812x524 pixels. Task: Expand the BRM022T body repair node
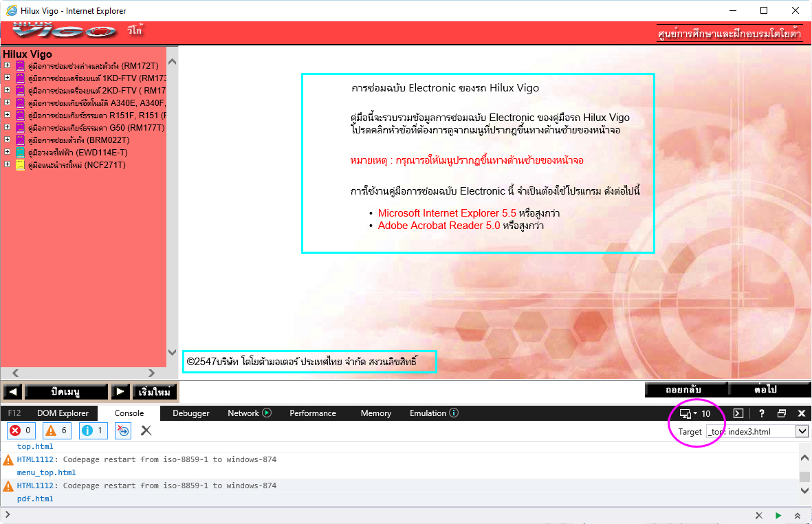pyautogui.click(x=8, y=140)
